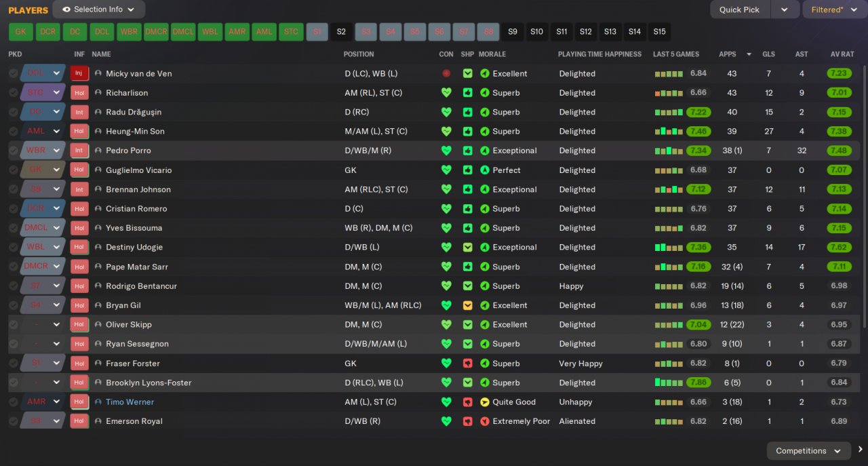Click Bryan Gil's yellow sharpness icon
868x466 pixels.
click(468, 305)
